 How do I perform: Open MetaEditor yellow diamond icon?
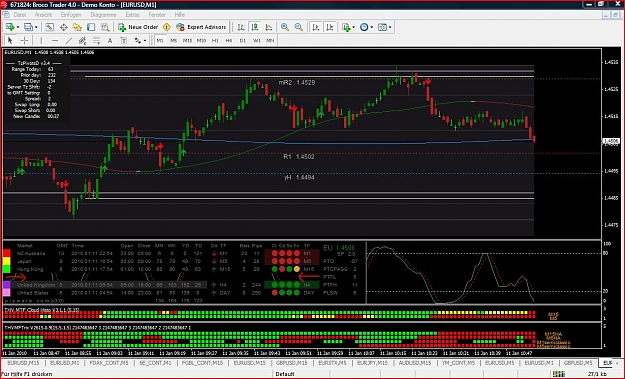coord(167,27)
